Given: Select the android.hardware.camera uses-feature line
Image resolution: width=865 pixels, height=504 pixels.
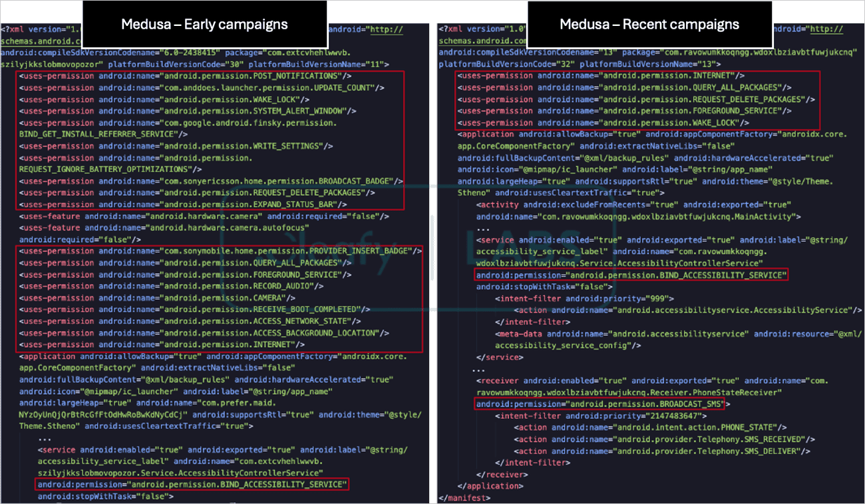Looking at the screenshot, I should pos(204,216).
